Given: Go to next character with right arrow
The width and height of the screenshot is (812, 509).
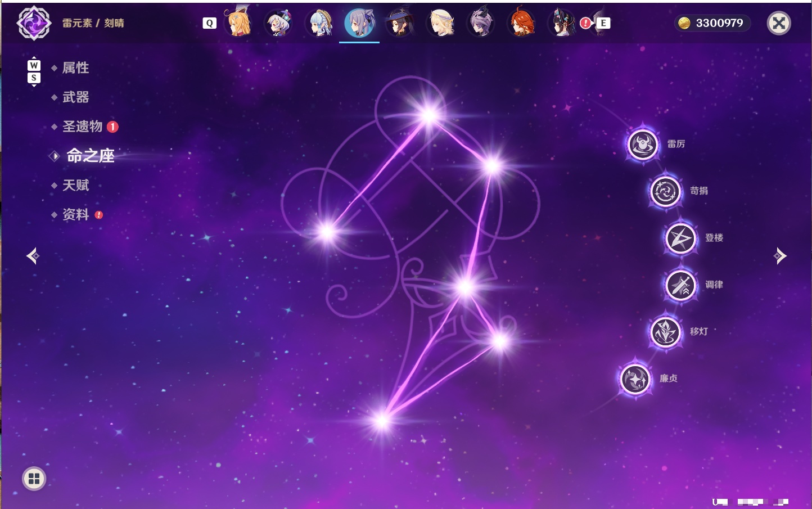Looking at the screenshot, I should click(x=780, y=256).
